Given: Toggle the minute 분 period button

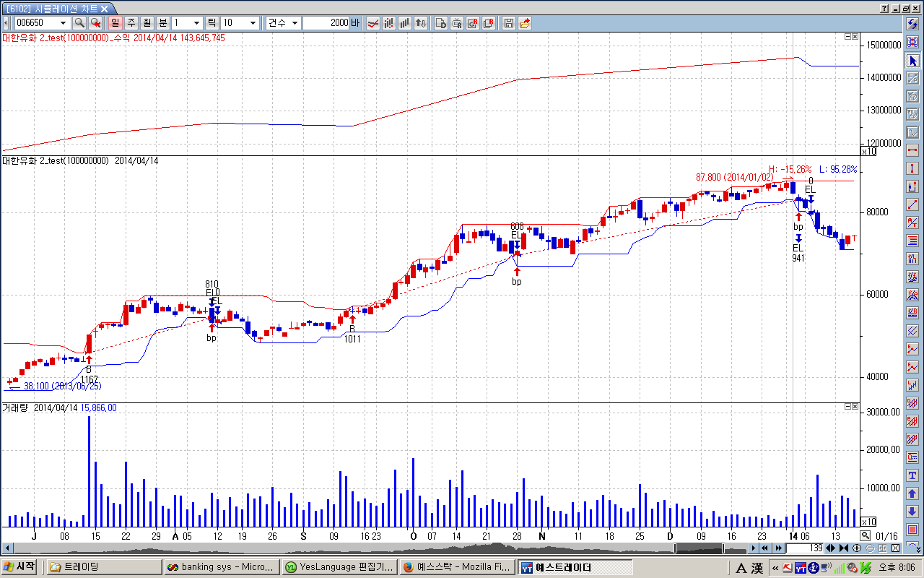Looking at the screenshot, I should [x=163, y=23].
